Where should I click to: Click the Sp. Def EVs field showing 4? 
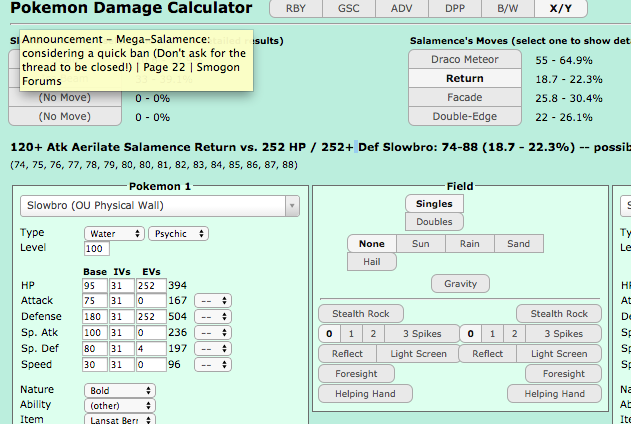click(151, 348)
